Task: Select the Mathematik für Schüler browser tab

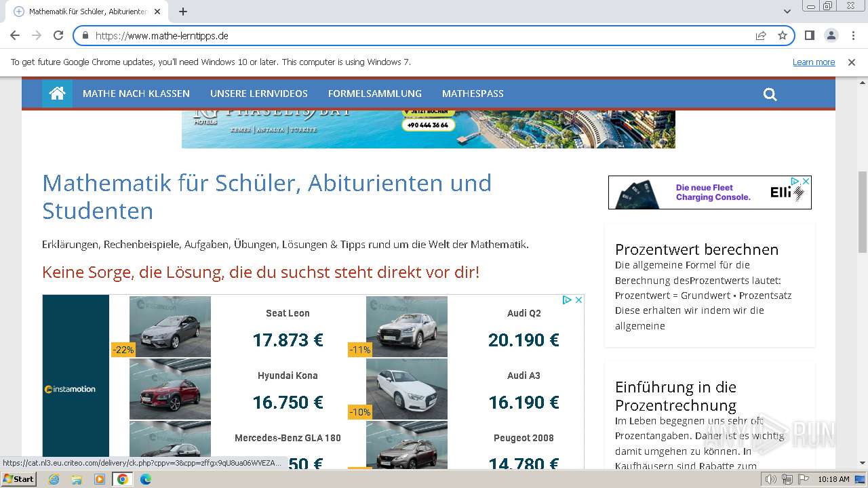Action: (x=88, y=12)
